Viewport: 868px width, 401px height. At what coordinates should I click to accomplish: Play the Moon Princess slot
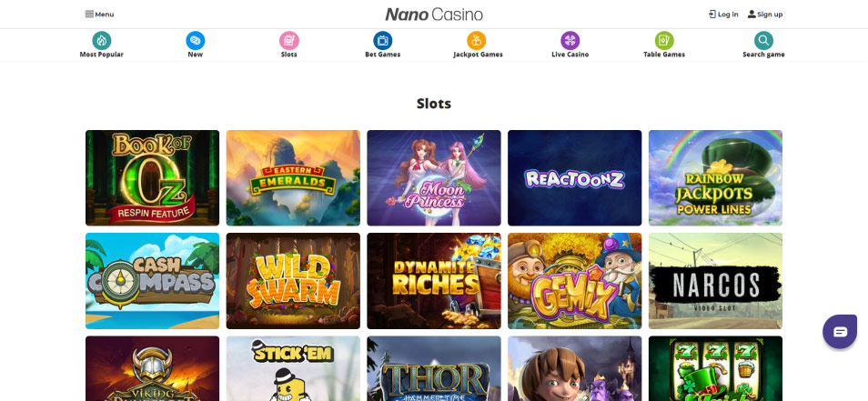pyautogui.click(x=434, y=178)
